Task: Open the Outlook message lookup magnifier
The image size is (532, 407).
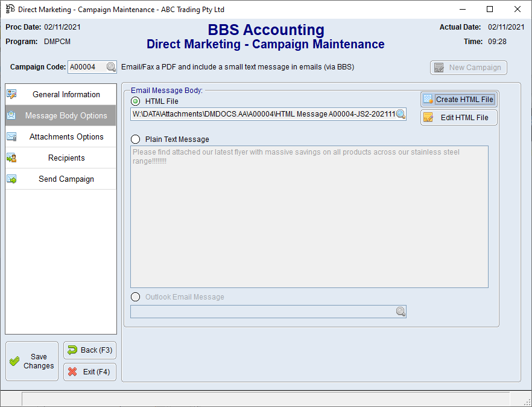Action: click(401, 311)
